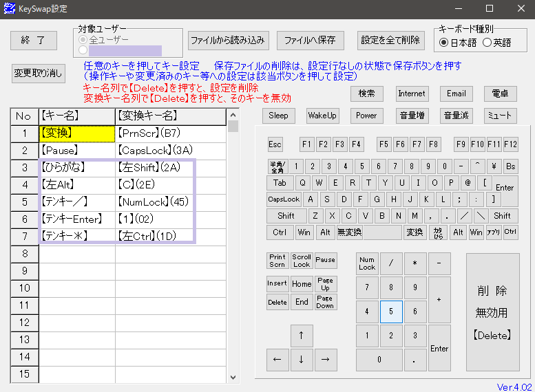Click the 変更取り消し undo changes button
The width and height of the screenshot is (535, 392).
coord(39,73)
